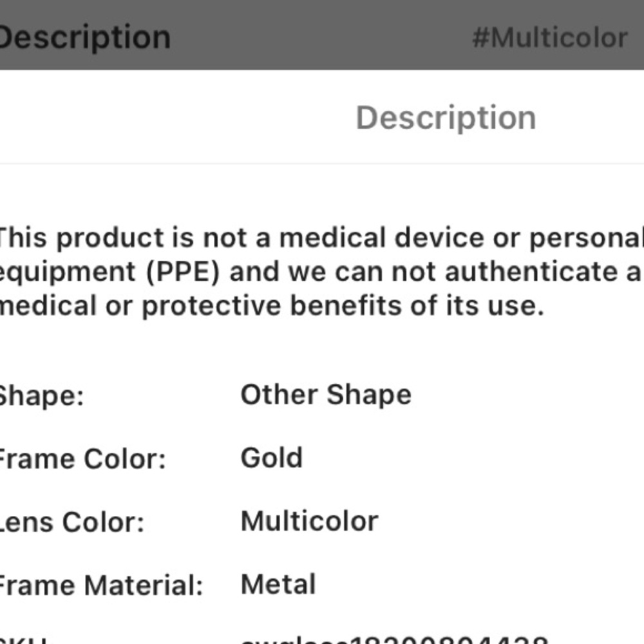Image resolution: width=644 pixels, height=644 pixels.
Task: Click the 'Lens Color:' label
Action: coord(71,522)
